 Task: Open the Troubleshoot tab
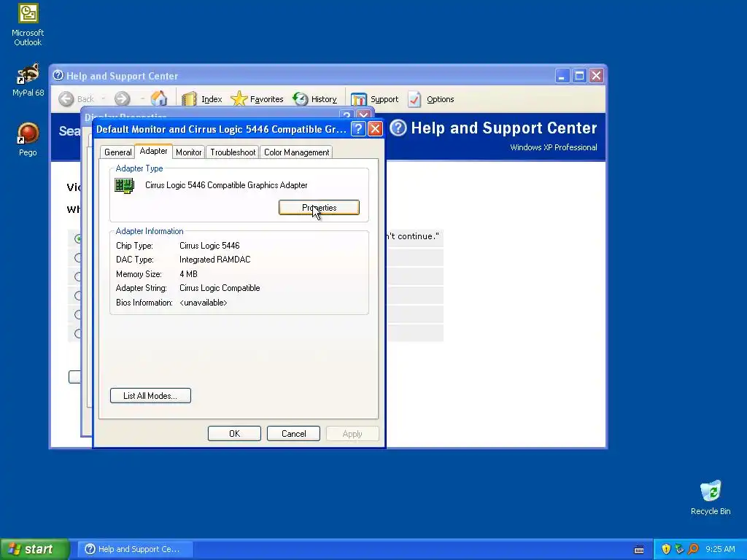coord(233,152)
